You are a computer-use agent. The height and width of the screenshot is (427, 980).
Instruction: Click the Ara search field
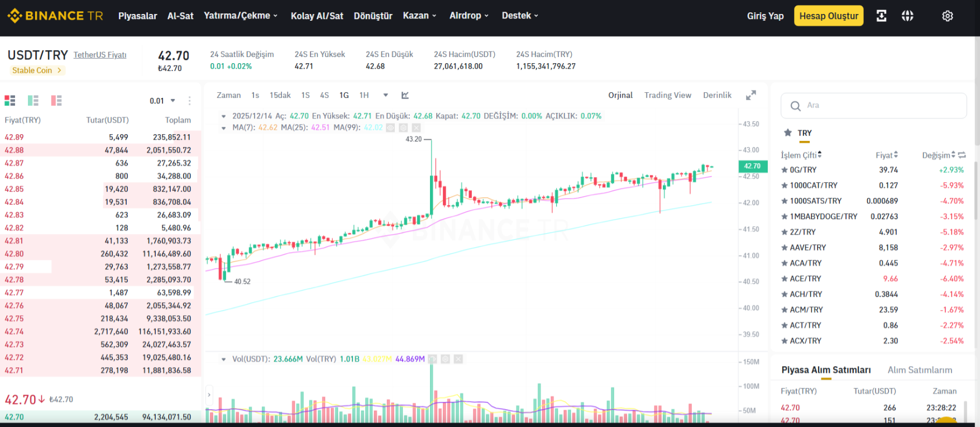point(873,106)
